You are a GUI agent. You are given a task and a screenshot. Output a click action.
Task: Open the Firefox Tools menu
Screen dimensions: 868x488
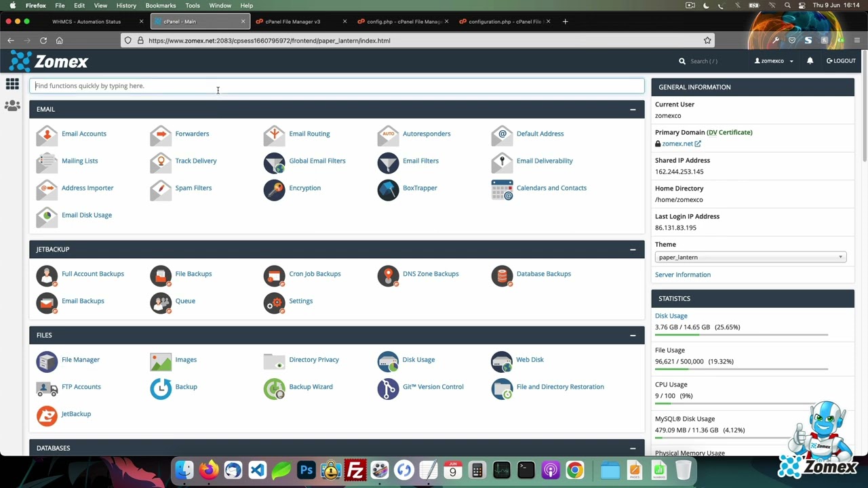193,5
